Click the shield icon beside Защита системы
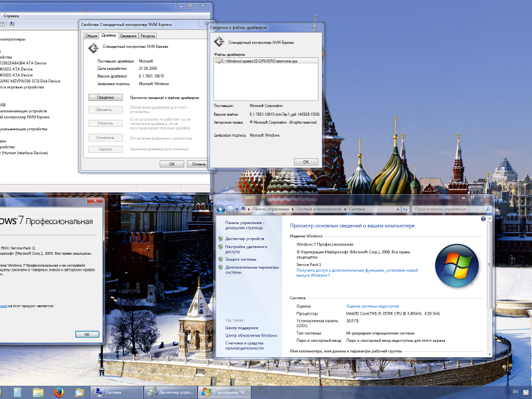532x399 pixels. click(221, 259)
